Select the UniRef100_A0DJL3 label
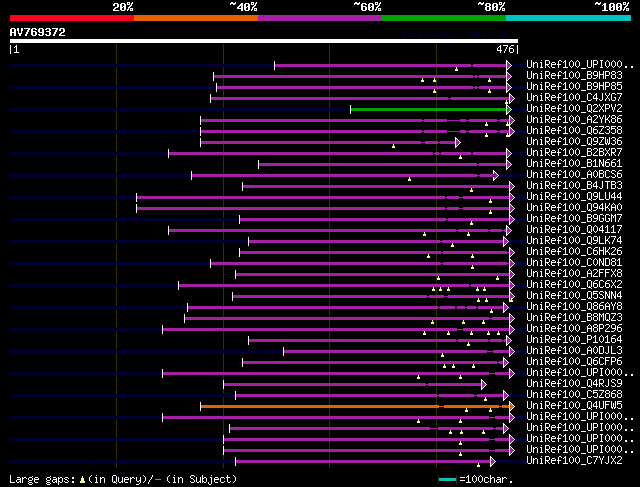 point(574,351)
